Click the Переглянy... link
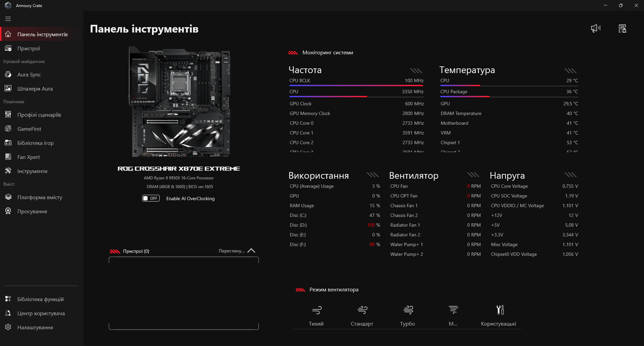The image size is (644, 346). (x=232, y=251)
